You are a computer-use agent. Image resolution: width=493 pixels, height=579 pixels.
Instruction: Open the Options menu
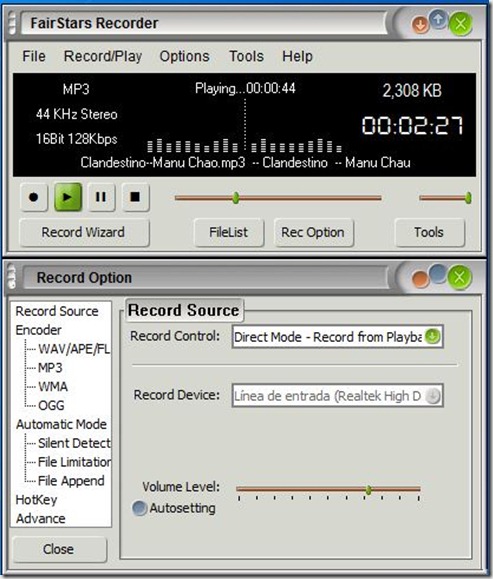point(184,56)
